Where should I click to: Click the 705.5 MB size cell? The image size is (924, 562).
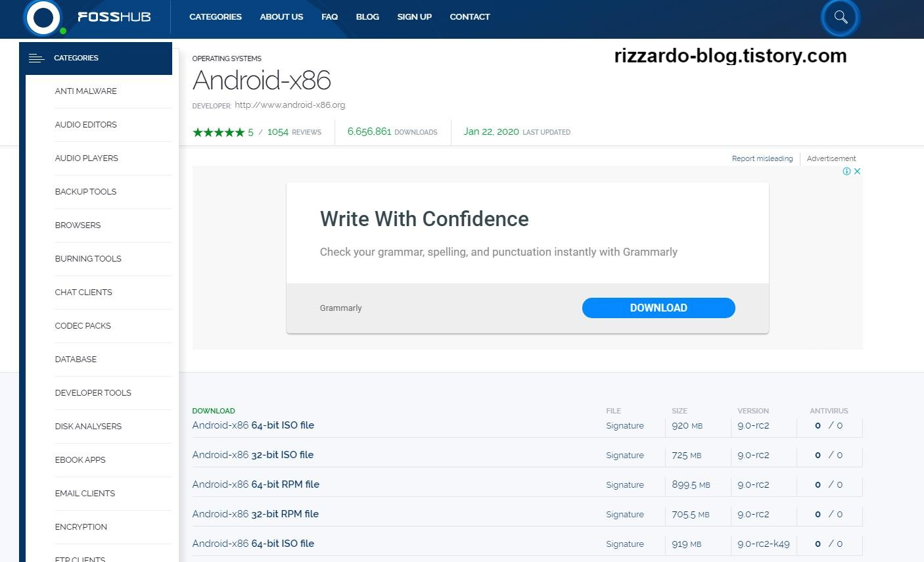pos(691,515)
